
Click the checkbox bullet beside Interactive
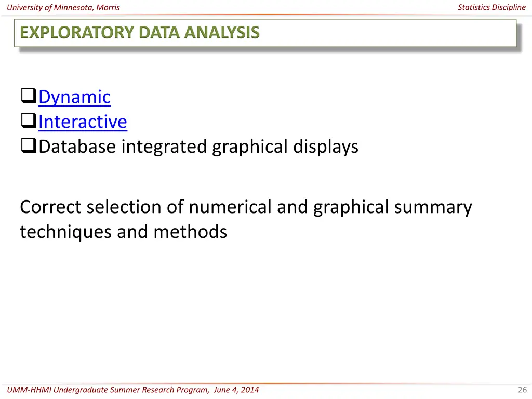29,121
